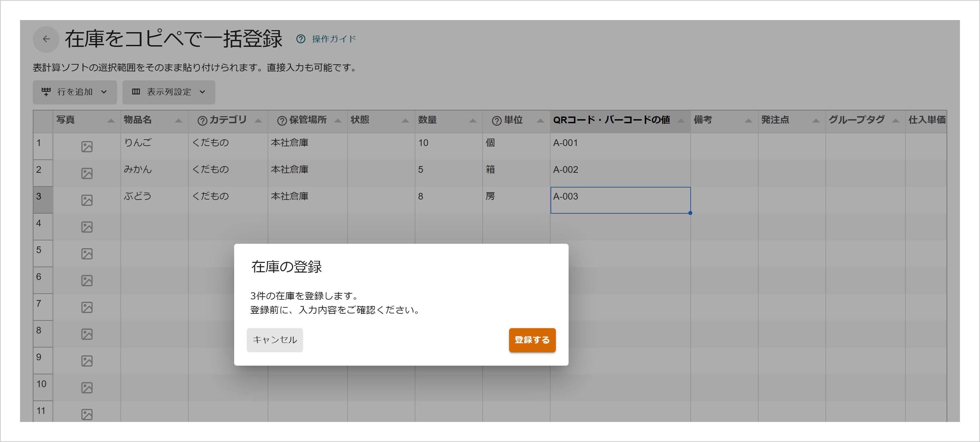Select the unit cell 個
The width and height of the screenshot is (980, 442).
click(516, 146)
